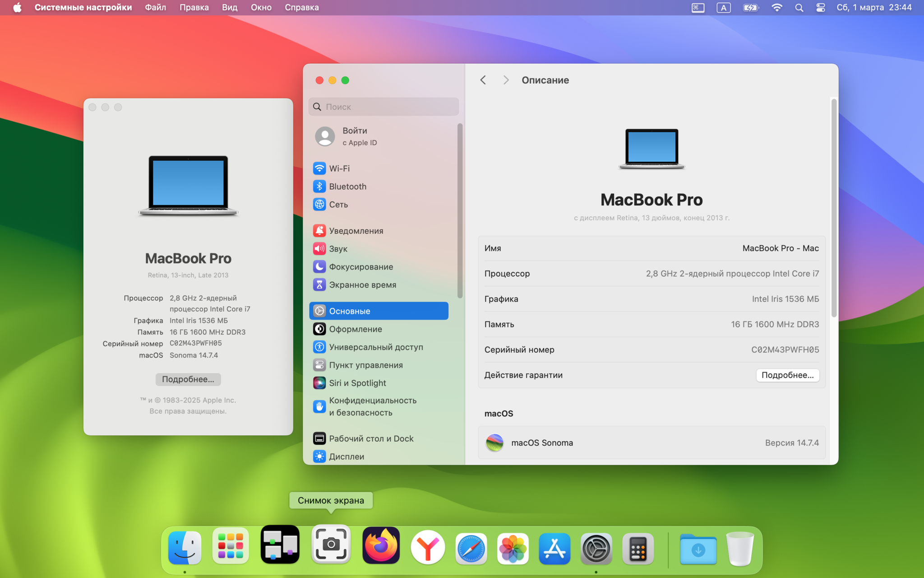
Task: Click Подробнее in About This Mac window
Action: [x=188, y=379]
